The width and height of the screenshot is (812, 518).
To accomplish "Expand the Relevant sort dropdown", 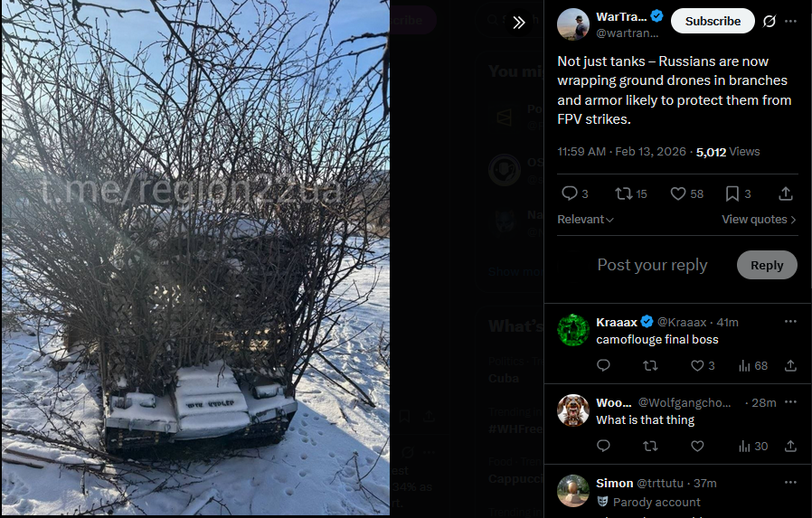I will pyautogui.click(x=585, y=220).
